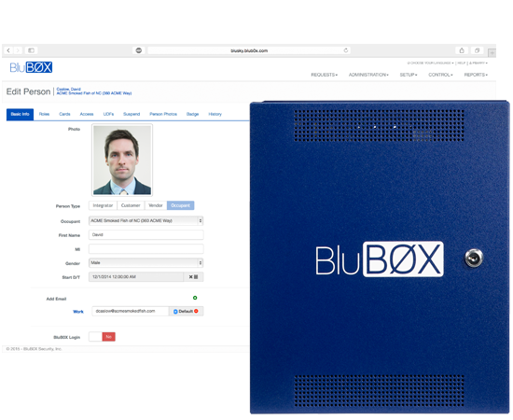Image resolution: width=513 pixels, height=420 pixels.
Task: Switch to the UDFs tab
Action: tap(108, 114)
